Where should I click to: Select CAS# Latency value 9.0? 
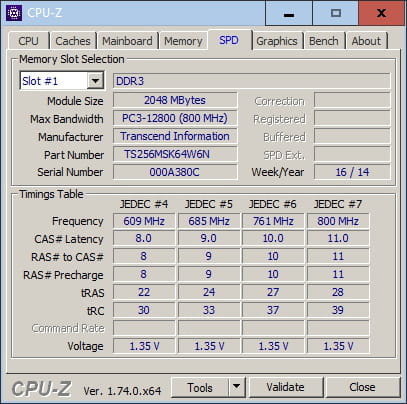tap(209, 238)
